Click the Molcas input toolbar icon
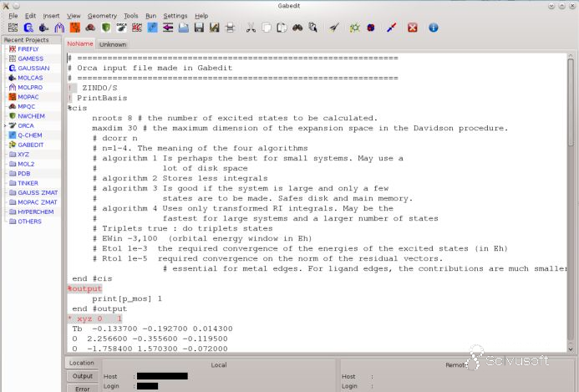Image resolution: width=579 pixels, height=392 pixels. (44, 28)
